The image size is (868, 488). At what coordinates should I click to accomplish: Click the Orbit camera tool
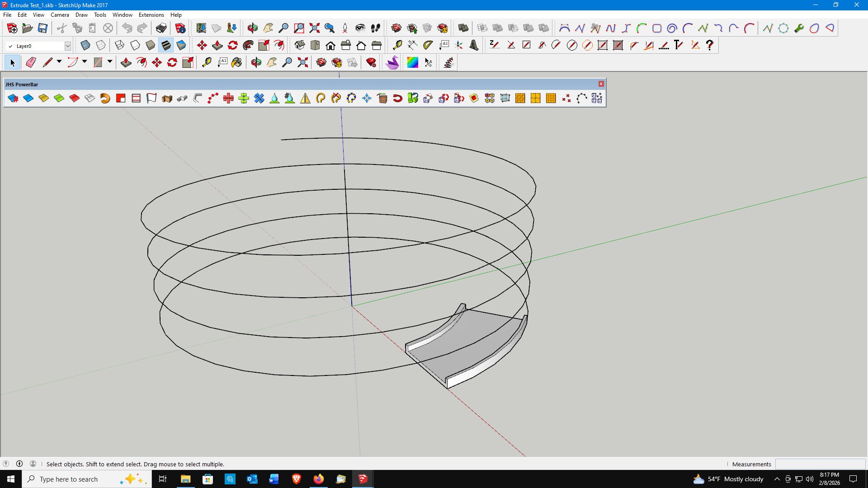point(256,62)
